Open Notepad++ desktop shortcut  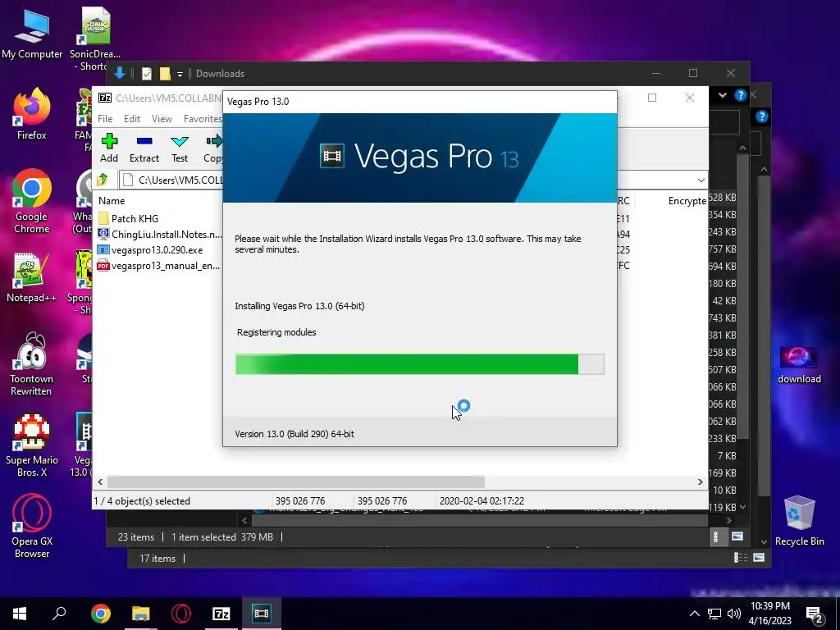tap(32, 279)
